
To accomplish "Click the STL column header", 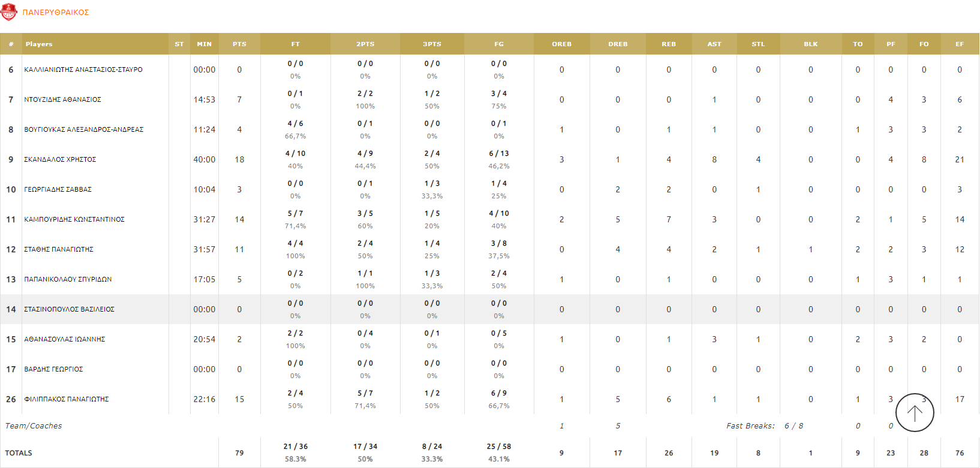I will coord(758,44).
